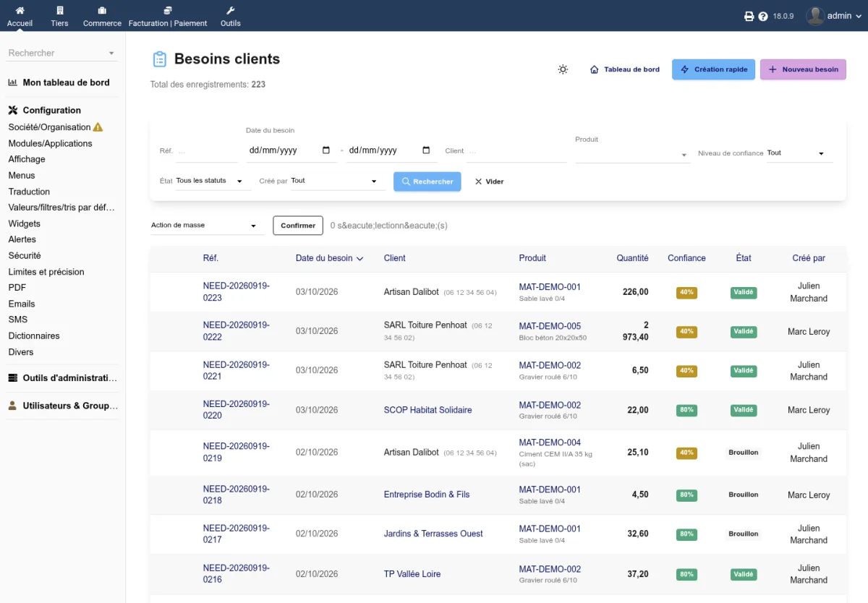This screenshot has width=868, height=603.
Task: Open Emails settings
Action: pyautogui.click(x=22, y=304)
